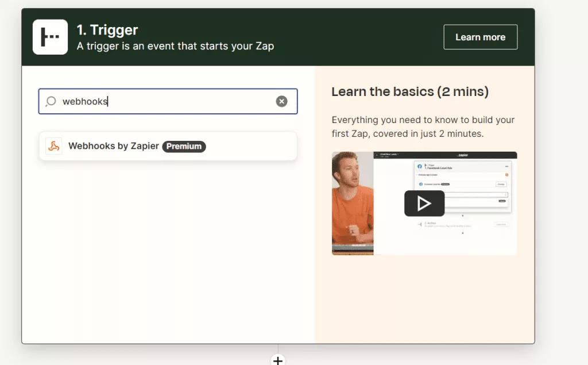
Task: Click the presenter in the video thumbnail
Action: (x=353, y=203)
